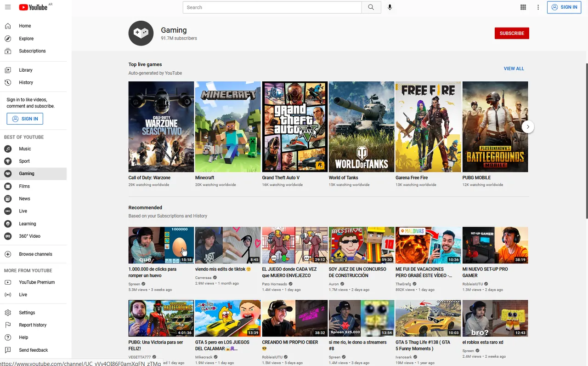
Task: Click the History clock icon
Action: coord(8,82)
